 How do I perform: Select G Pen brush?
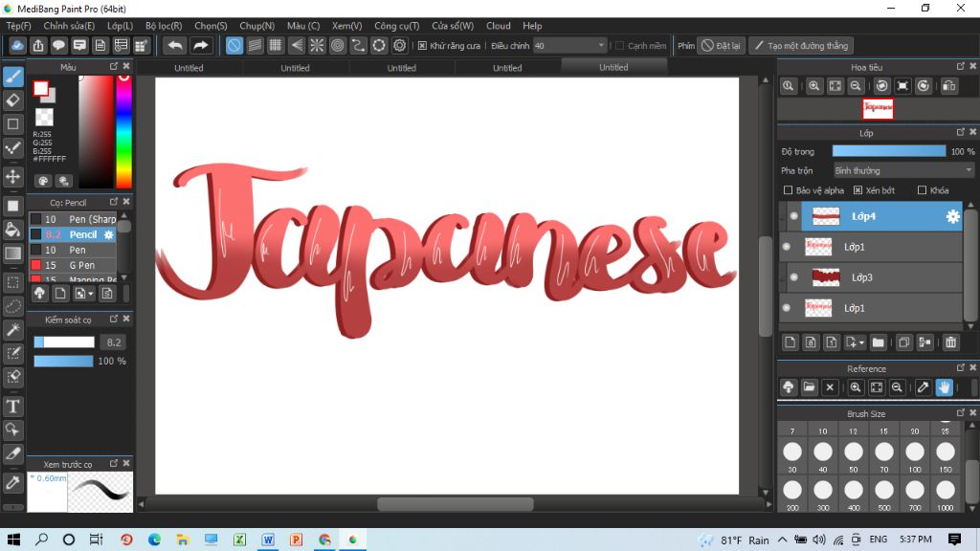click(x=73, y=265)
